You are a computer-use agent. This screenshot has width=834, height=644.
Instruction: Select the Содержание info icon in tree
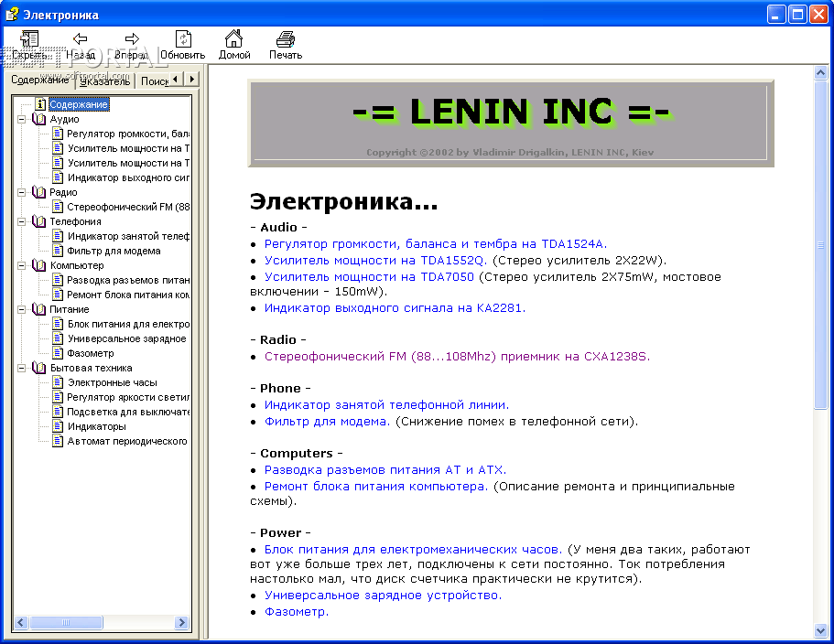click(41, 104)
